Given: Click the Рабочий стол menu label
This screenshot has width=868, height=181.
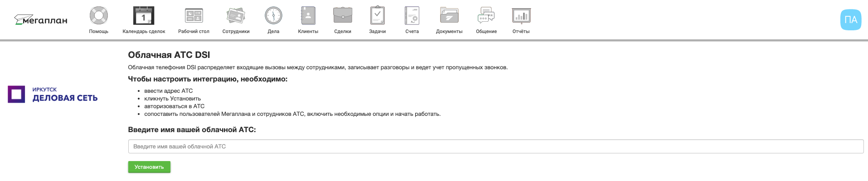Looking at the screenshot, I should (x=194, y=32).
